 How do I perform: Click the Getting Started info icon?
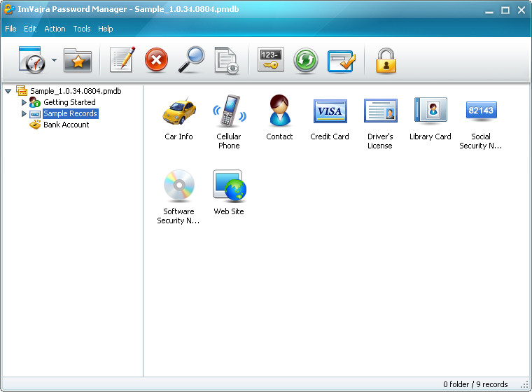[34, 101]
